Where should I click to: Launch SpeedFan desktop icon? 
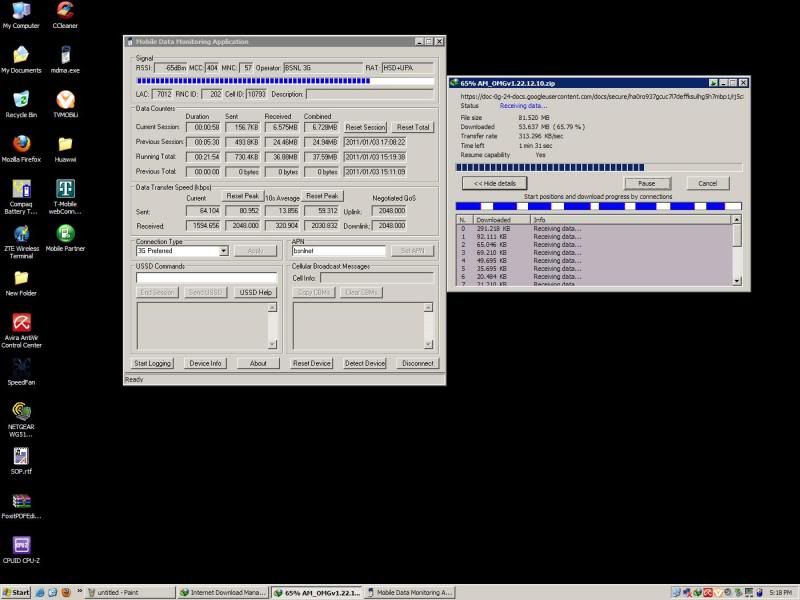[21, 371]
